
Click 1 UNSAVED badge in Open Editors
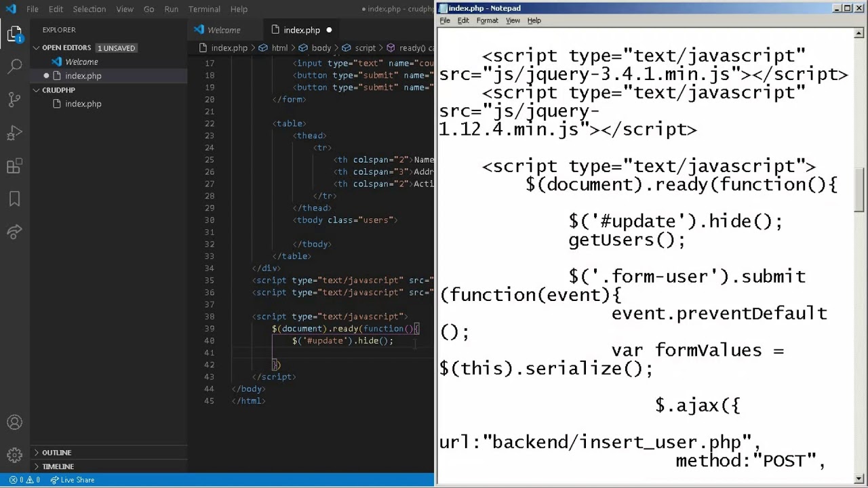click(x=116, y=48)
